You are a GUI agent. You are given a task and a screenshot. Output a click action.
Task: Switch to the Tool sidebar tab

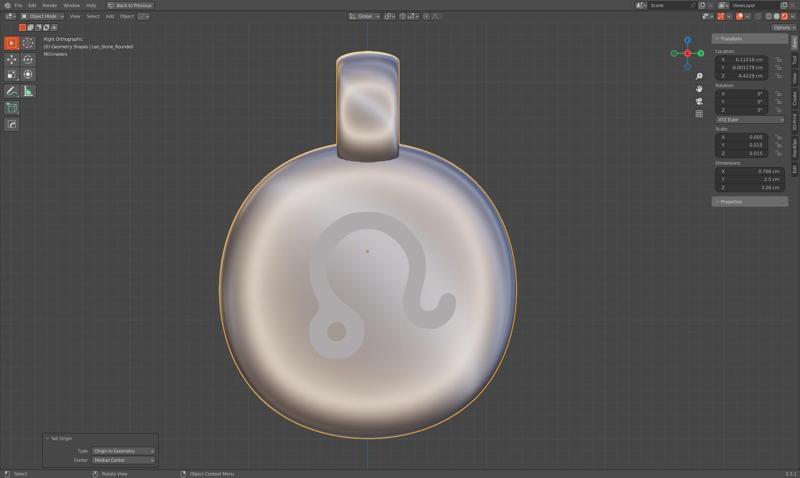coord(794,60)
